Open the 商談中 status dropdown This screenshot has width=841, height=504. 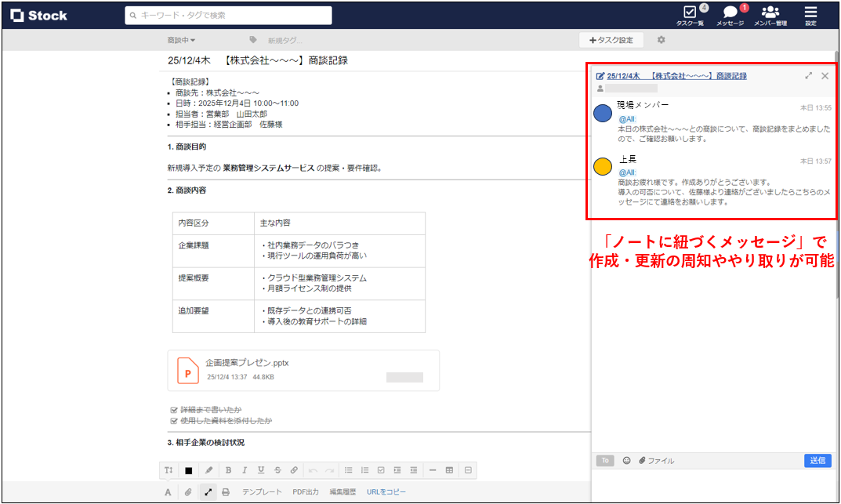click(183, 38)
